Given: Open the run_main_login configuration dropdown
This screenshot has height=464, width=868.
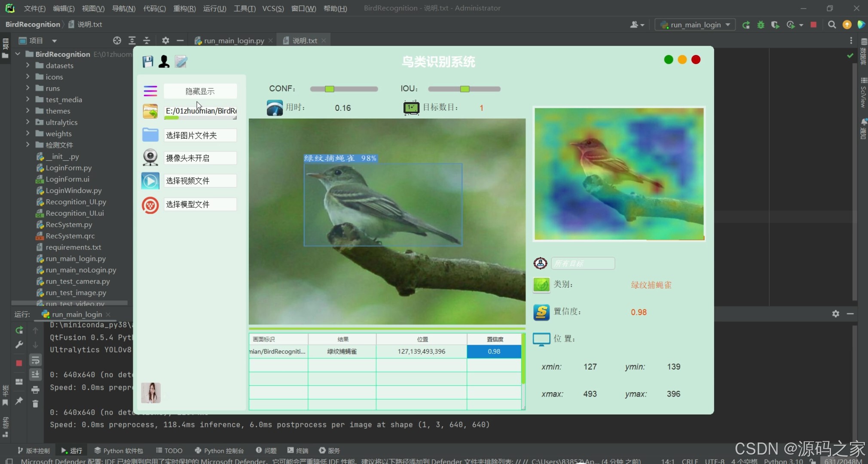Looking at the screenshot, I should 695,25.
